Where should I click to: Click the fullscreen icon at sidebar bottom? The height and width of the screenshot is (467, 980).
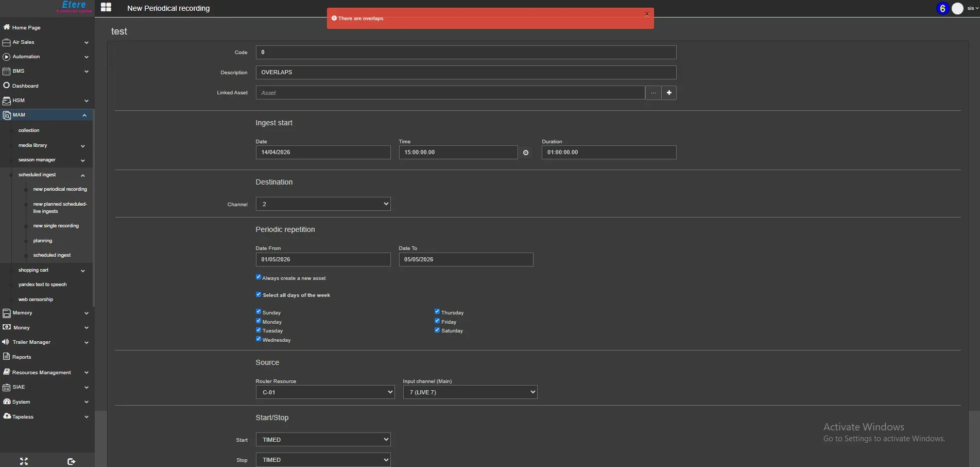(x=24, y=461)
